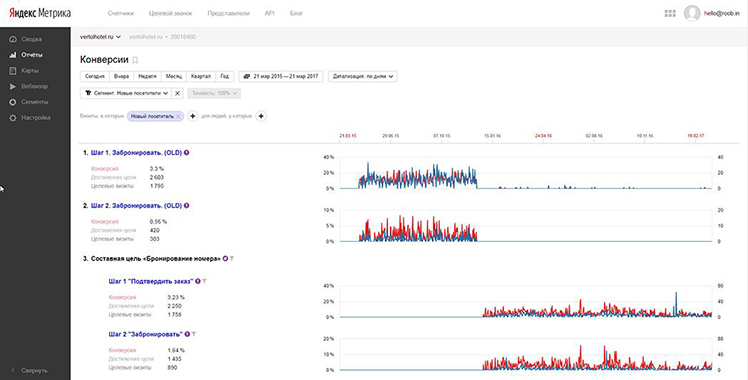Open info icon for Шаг 2 "Забронировать"
This screenshot has width=748, height=380.
(187, 335)
